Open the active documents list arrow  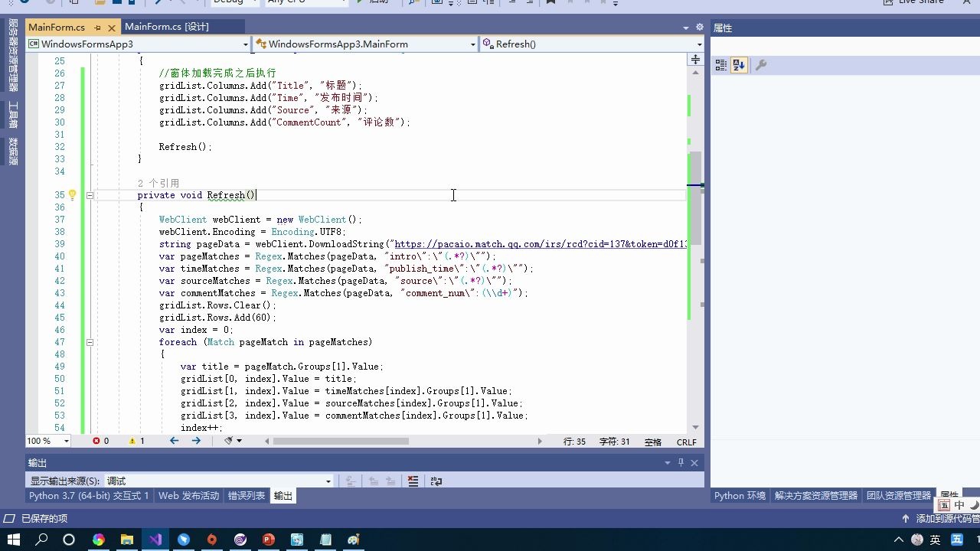tap(686, 28)
